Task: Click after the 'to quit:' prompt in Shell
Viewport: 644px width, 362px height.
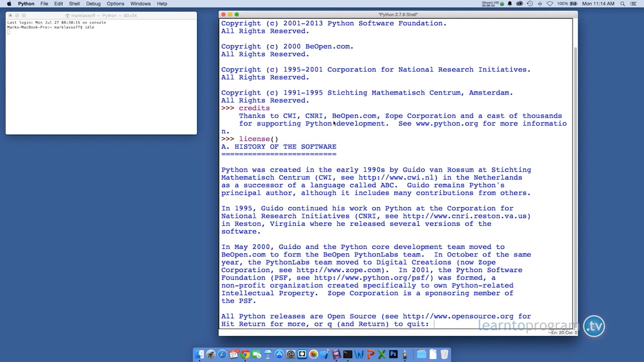Action: point(435,324)
